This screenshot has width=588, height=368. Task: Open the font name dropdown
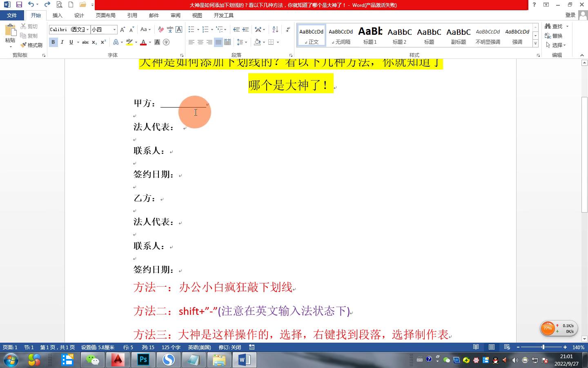87,29
